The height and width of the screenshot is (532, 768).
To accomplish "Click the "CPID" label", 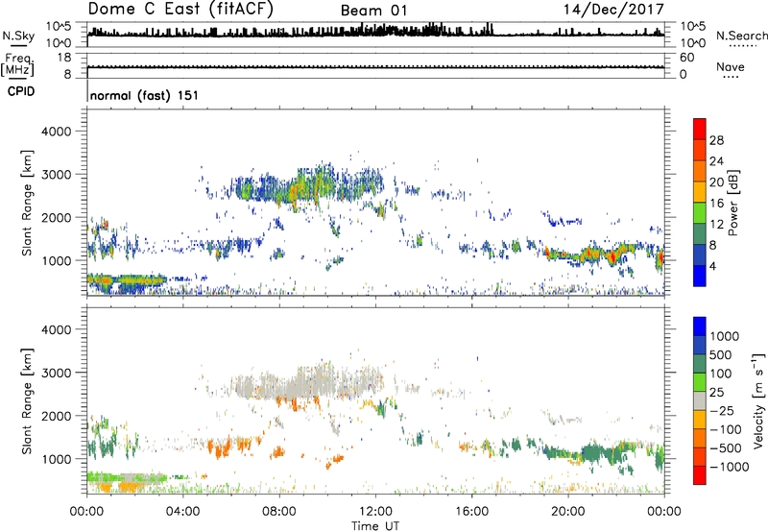I will 21,91.
